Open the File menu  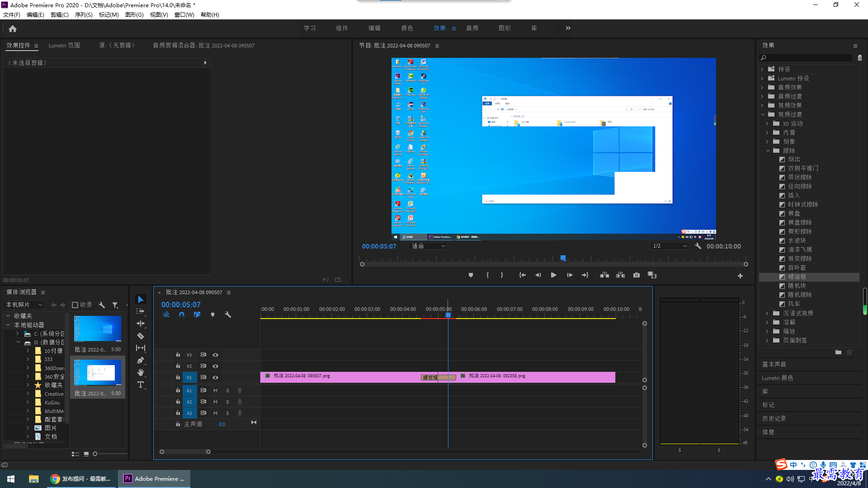[12, 15]
